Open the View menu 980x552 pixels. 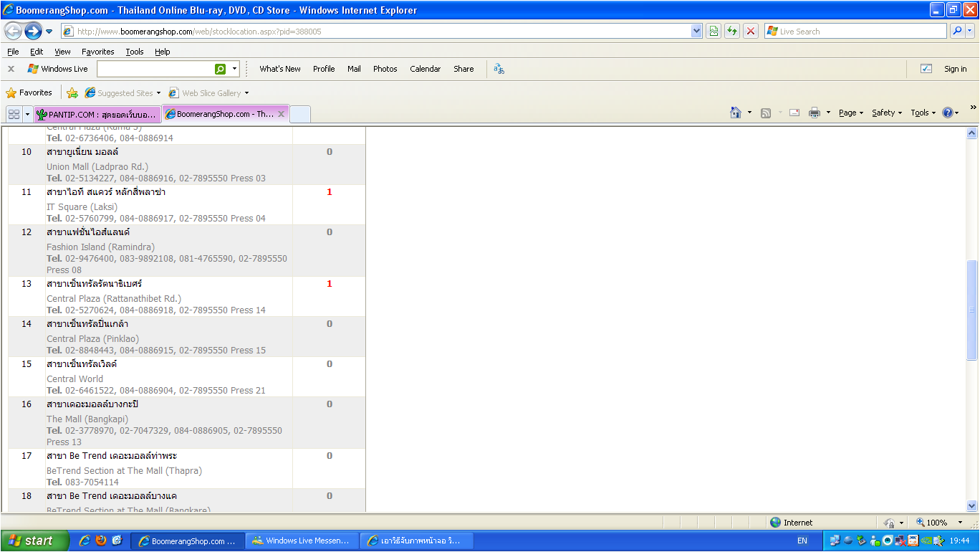[x=63, y=52]
